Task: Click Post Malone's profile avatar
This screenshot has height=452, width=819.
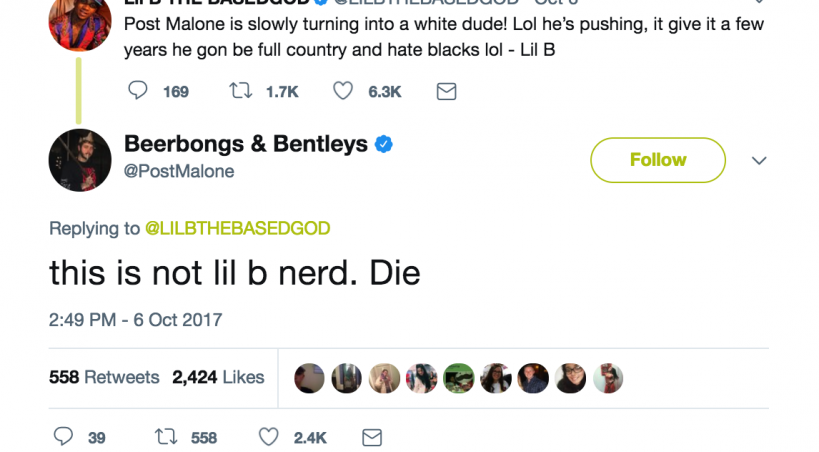Action: point(80,160)
